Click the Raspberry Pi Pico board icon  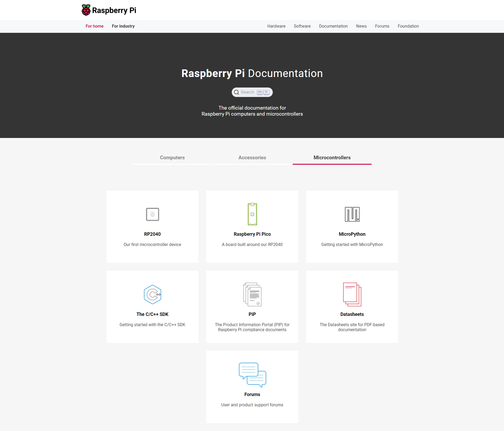[x=252, y=214]
